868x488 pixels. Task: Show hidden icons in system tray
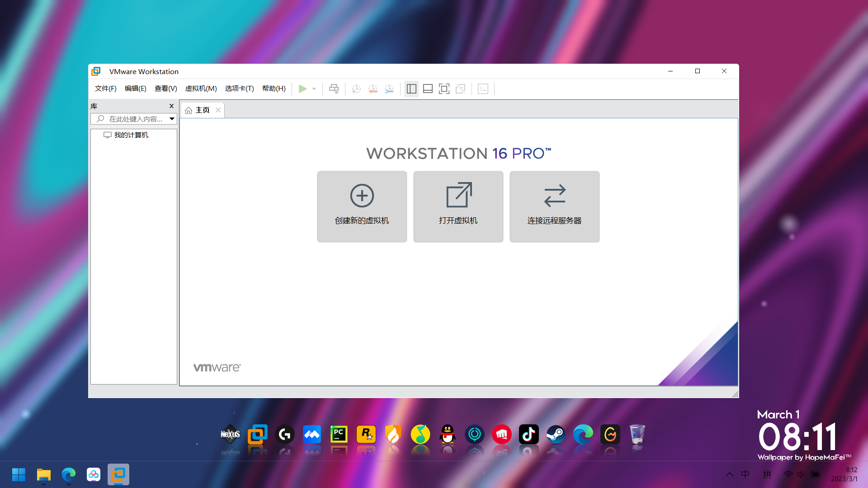[x=729, y=474]
